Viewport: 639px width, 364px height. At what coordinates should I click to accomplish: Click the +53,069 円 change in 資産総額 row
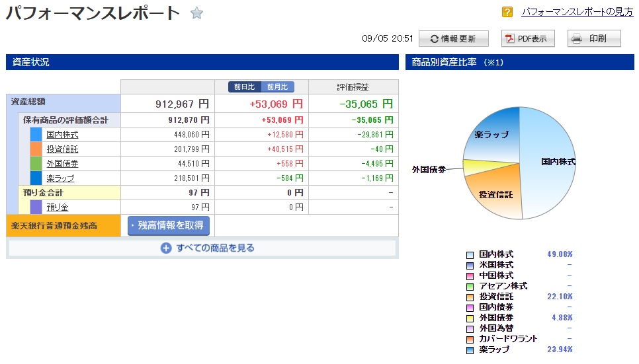277,104
